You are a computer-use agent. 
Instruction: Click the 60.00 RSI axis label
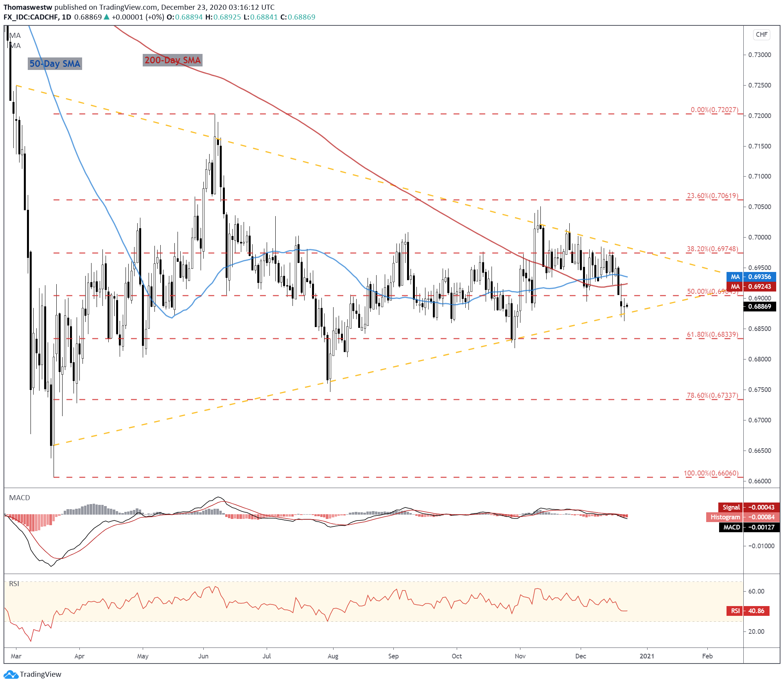pyautogui.click(x=756, y=591)
